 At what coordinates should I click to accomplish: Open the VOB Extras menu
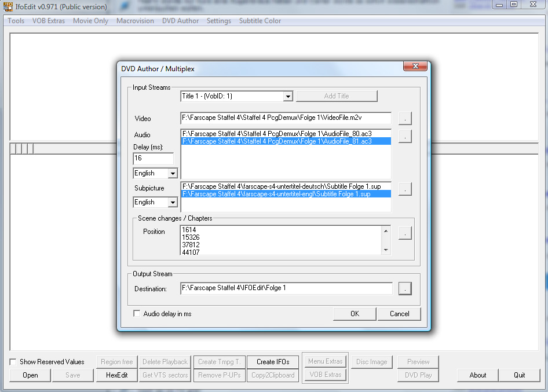pyautogui.click(x=49, y=21)
